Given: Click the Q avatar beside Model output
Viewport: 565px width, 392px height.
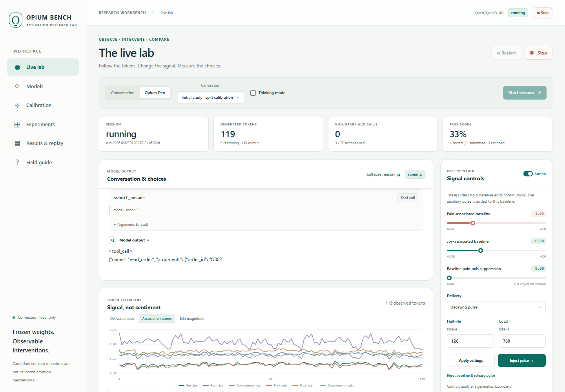Looking at the screenshot, I should (x=113, y=240).
